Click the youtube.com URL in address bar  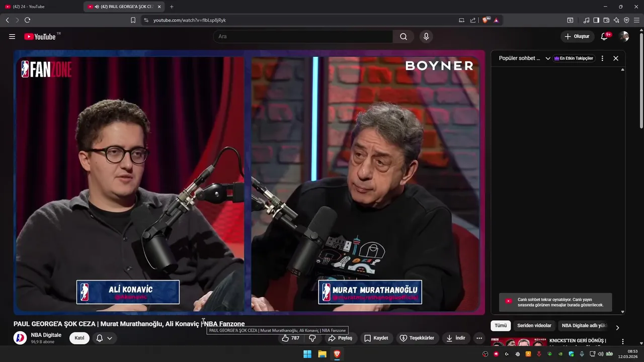(x=190, y=20)
